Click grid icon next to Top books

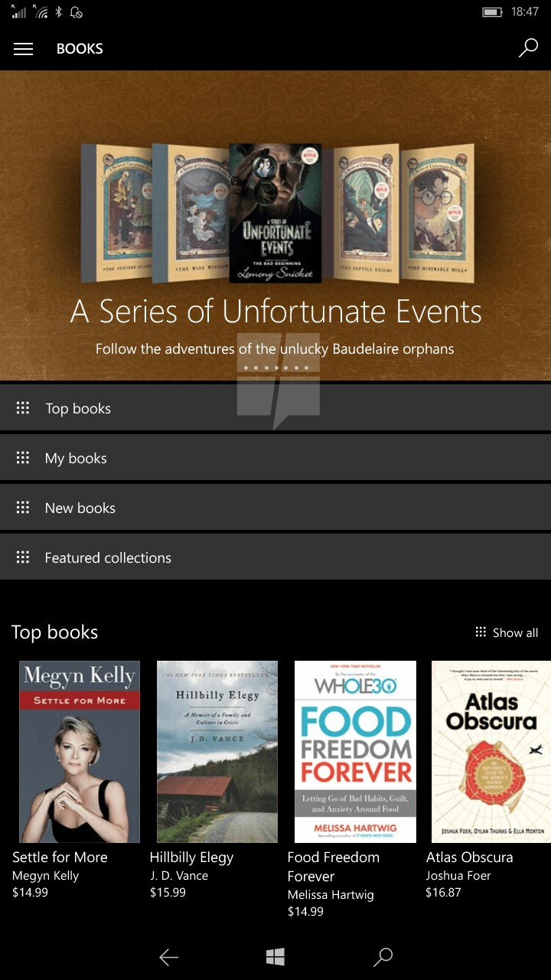[x=23, y=408]
